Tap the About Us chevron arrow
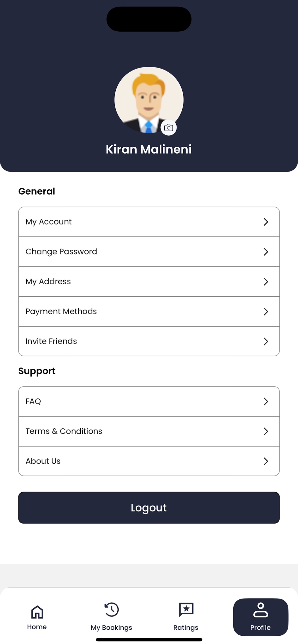The width and height of the screenshot is (298, 644). [x=266, y=461]
